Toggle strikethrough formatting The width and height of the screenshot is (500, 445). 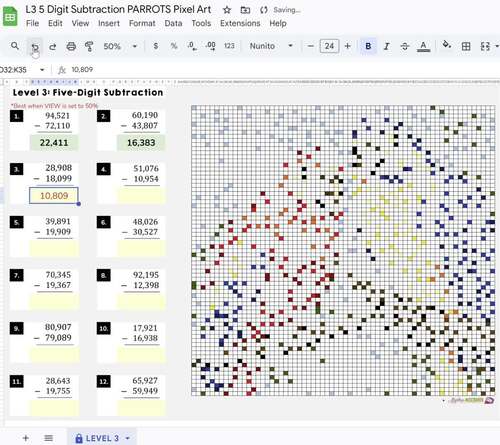click(x=405, y=46)
